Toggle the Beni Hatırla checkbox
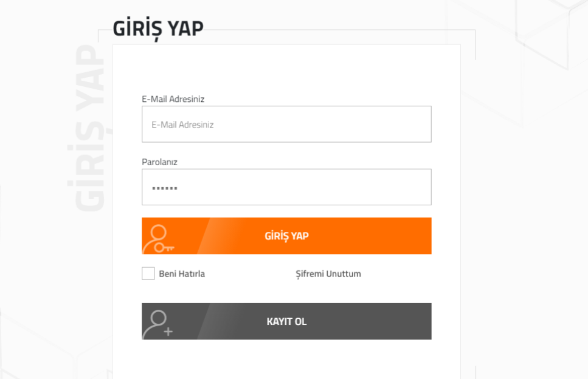Screen dimensions: 588x379 [148, 274]
